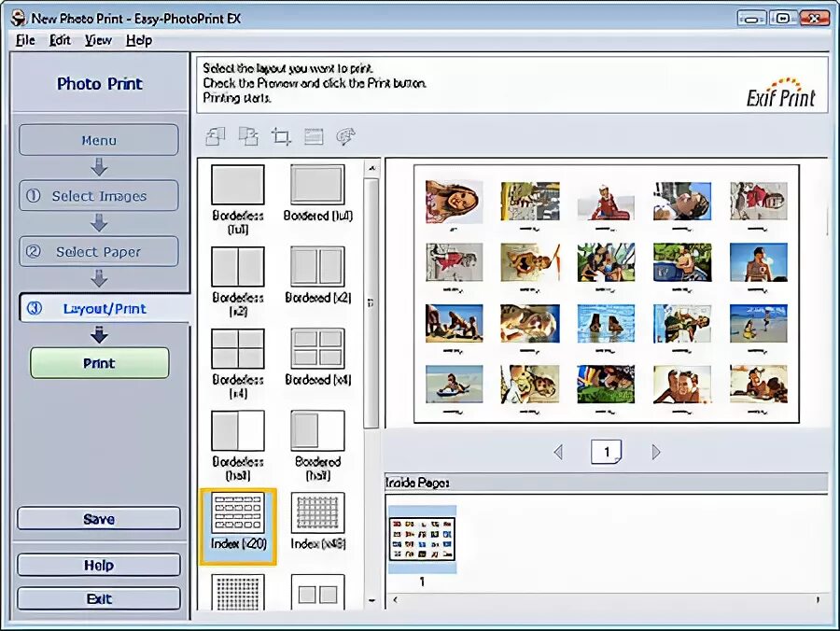Choose Bordered (full) layout
This screenshot has height=631, width=840.
point(317,193)
